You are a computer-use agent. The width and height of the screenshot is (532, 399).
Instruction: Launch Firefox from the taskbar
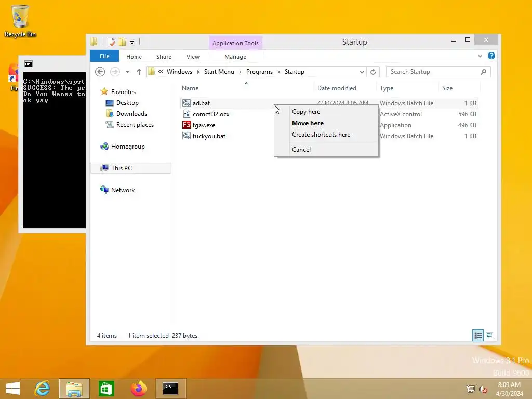coord(138,389)
